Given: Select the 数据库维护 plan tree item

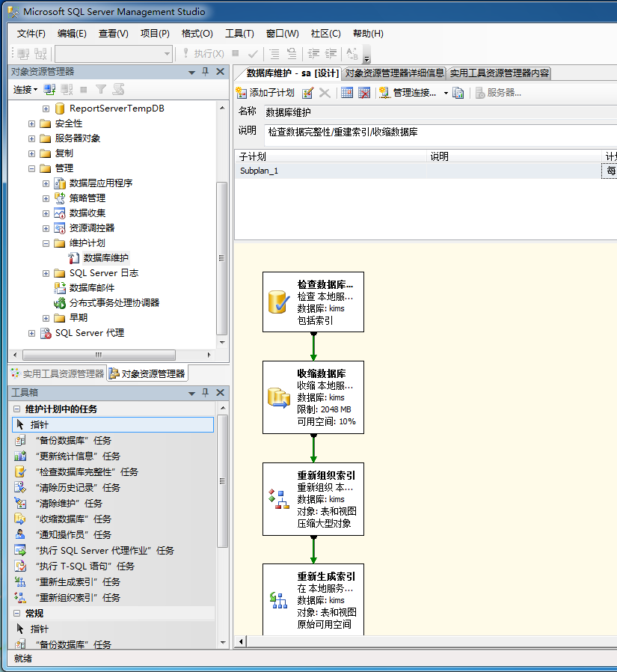Looking at the screenshot, I should 105,257.
